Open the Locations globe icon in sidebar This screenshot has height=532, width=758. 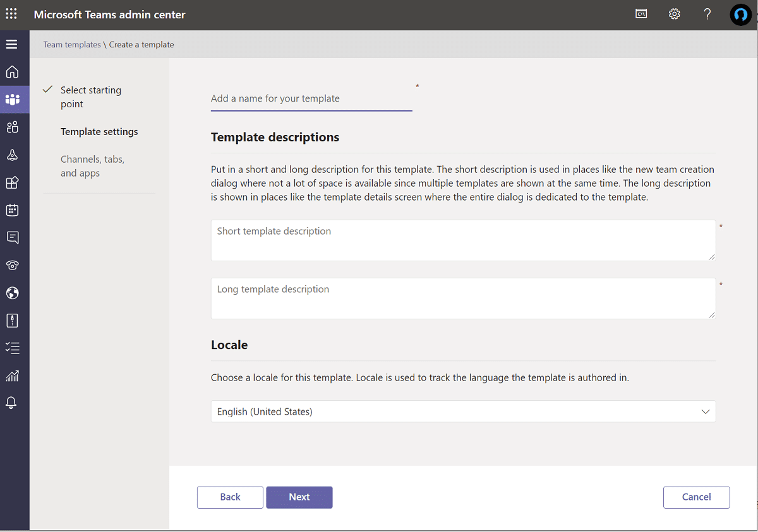[x=12, y=293]
